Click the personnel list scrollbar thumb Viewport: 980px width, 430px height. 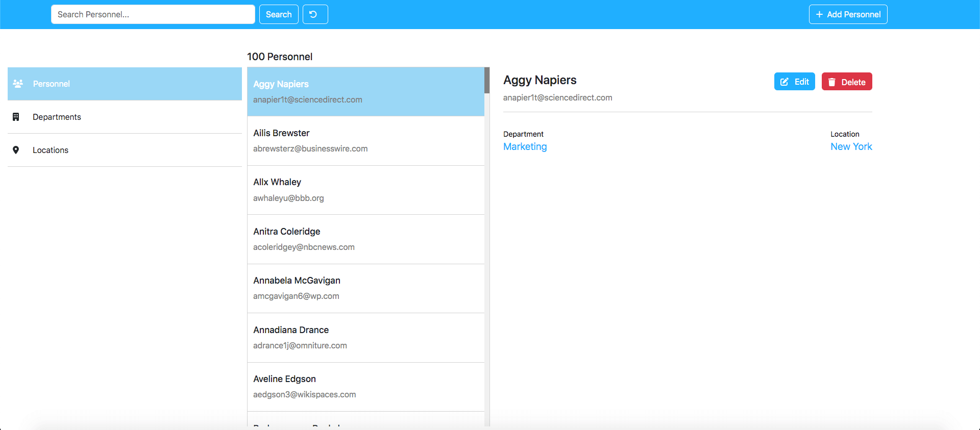point(487,80)
